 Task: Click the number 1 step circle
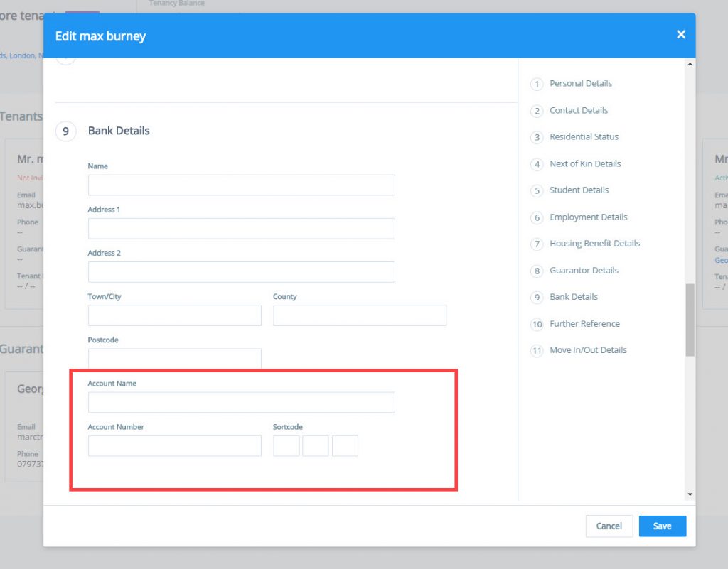[537, 84]
